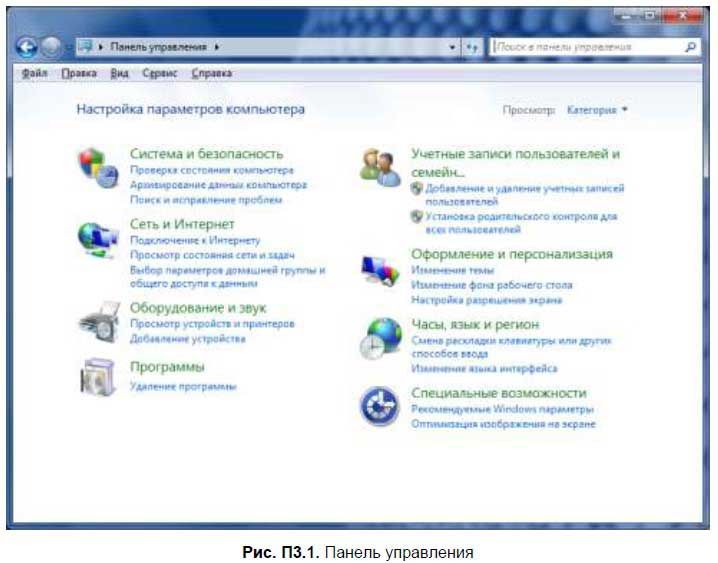Open Программы category heading

[167, 367]
